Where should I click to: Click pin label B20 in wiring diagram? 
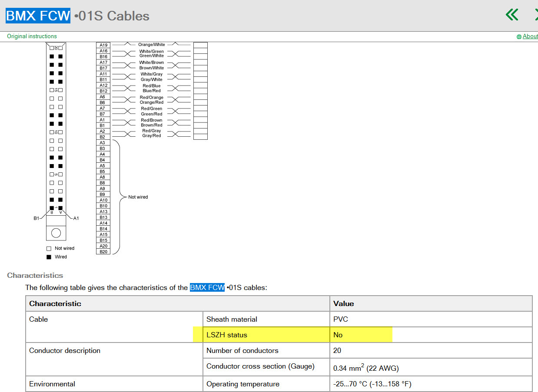(103, 252)
